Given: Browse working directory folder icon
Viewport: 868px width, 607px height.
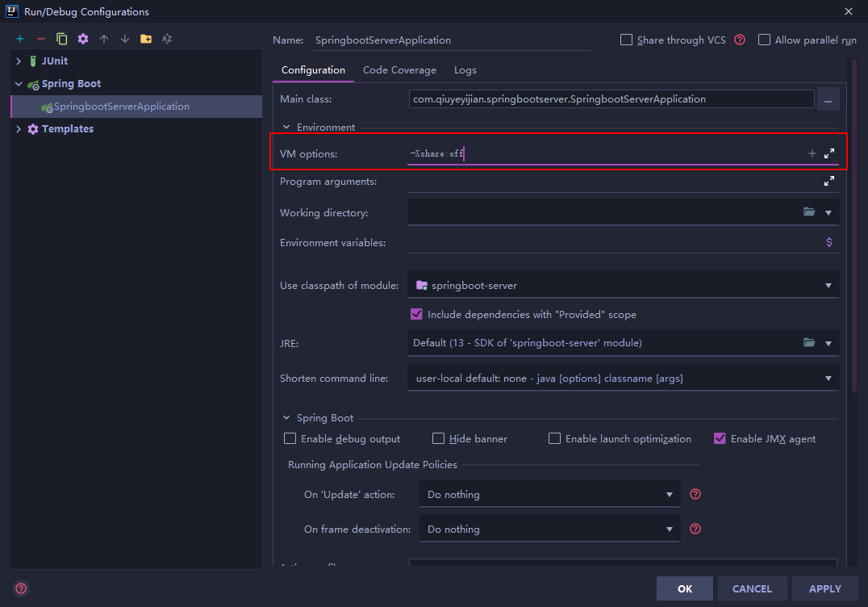Looking at the screenshot, I should click(809, 212).
